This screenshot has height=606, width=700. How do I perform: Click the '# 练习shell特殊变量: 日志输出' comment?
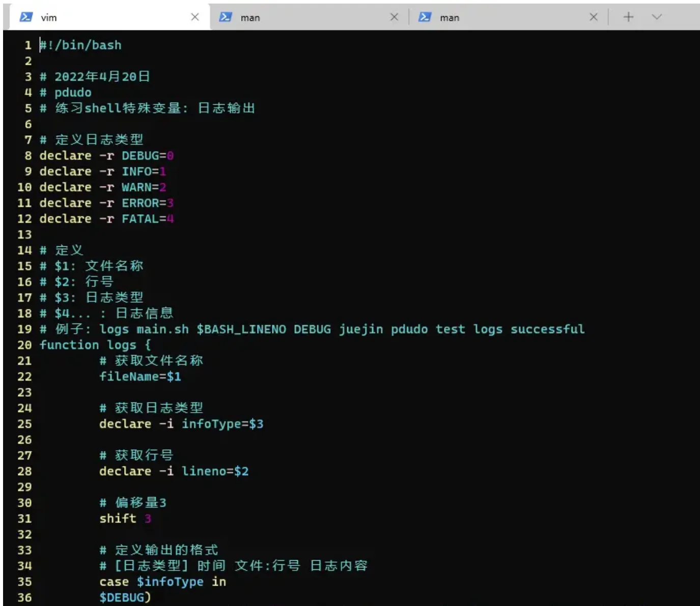(x=148, y=108)
